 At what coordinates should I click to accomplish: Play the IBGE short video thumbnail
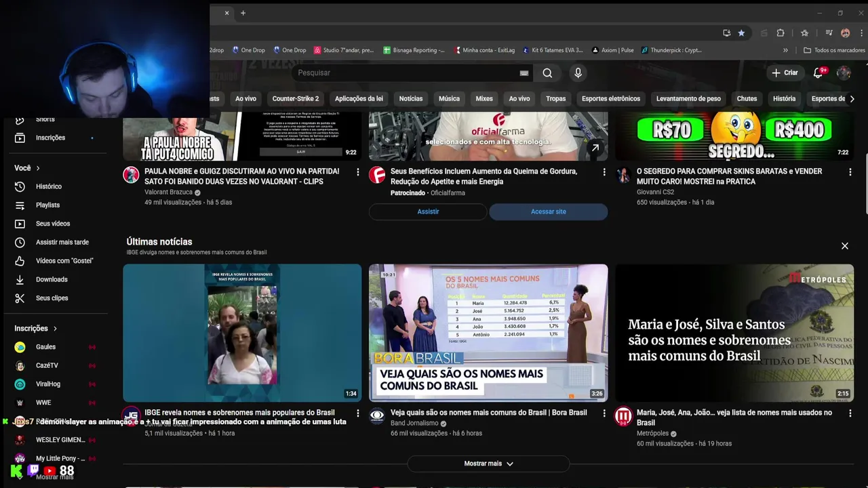coord(242,333)
